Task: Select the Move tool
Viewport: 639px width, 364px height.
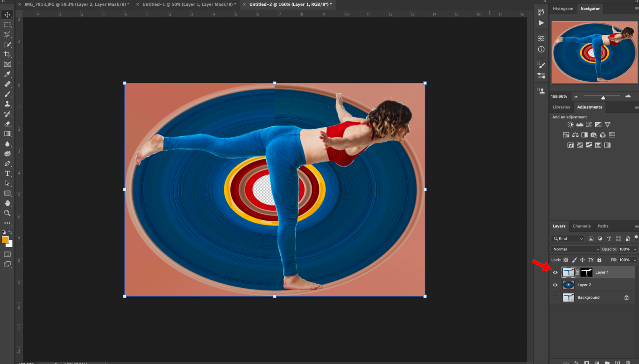Action: click(7, 15)
